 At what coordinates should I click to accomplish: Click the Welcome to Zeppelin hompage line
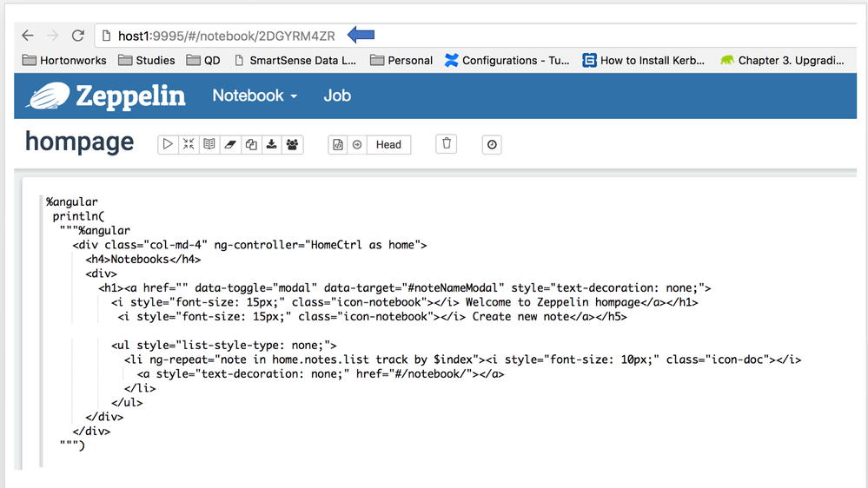pyautogui.click(x=405, y=303)
